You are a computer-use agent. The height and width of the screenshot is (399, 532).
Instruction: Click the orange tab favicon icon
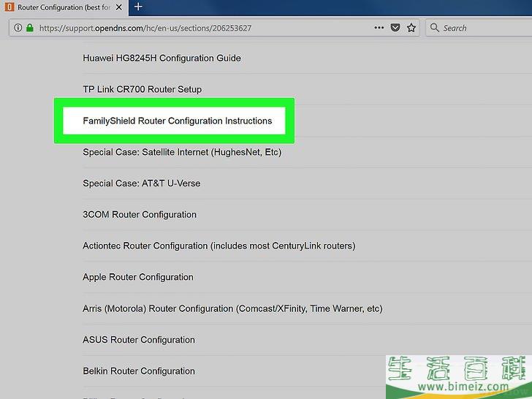[x=9, y=7]
